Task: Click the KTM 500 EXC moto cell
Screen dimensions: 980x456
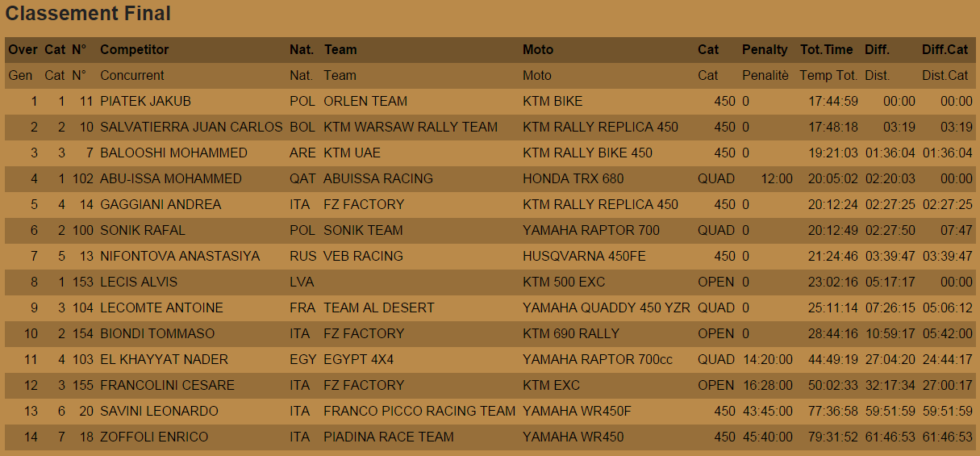Action: (563, 282)
